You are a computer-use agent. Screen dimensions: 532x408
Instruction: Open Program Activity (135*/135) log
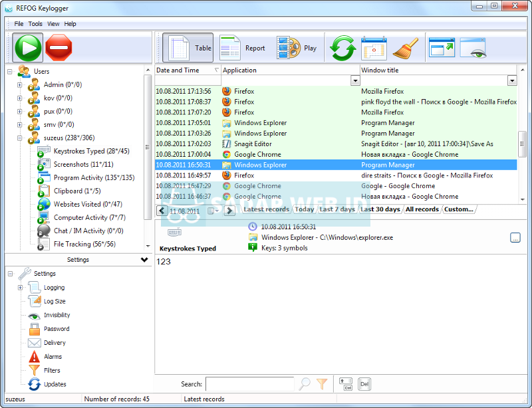(94, 177)
